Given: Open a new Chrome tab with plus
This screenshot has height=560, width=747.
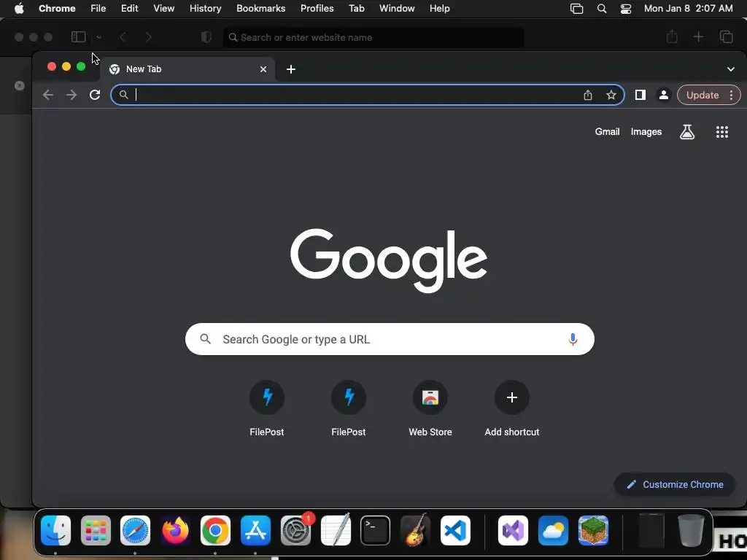Looking at the screenshot, I should [291, 69].
